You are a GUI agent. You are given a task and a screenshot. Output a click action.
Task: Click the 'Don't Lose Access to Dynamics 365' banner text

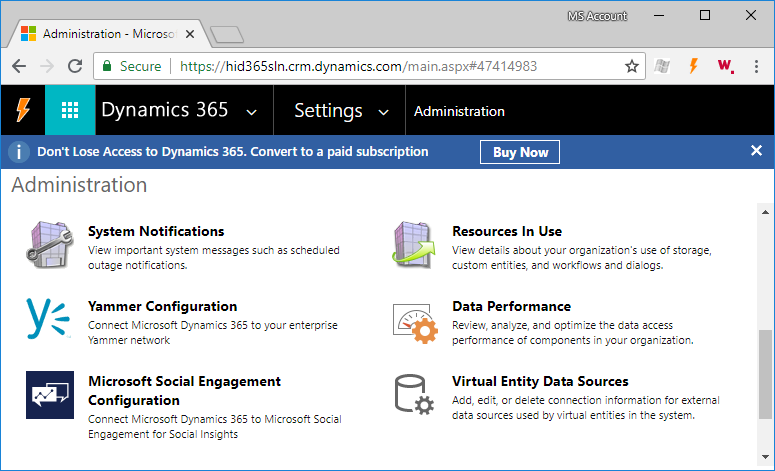click(233, 152)
